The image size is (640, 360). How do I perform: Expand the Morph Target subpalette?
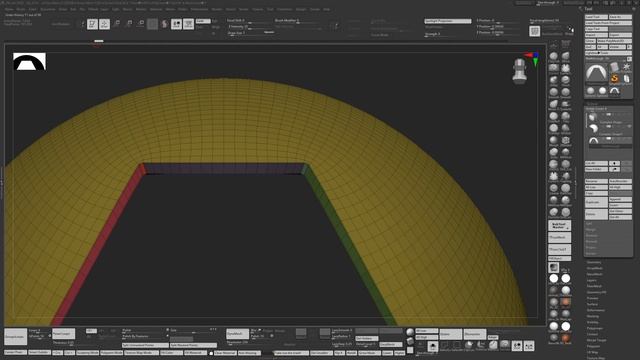tap(597, 340)
